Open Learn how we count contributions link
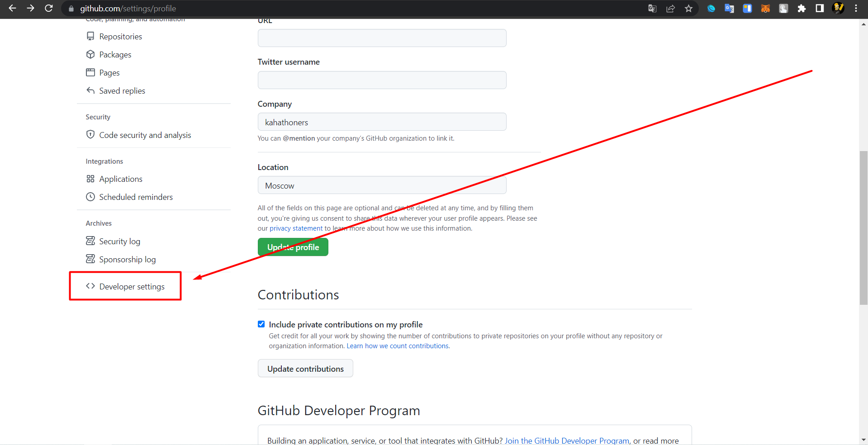The height and width of the screenshot is (445, 868). pos(398,346)
